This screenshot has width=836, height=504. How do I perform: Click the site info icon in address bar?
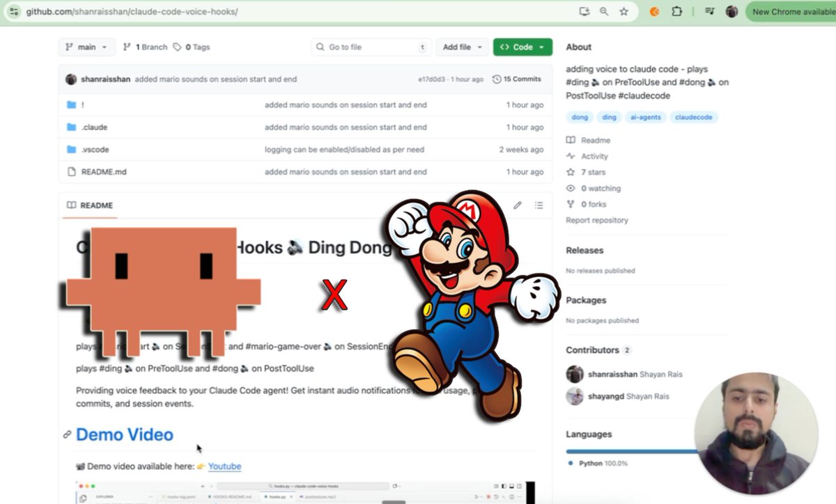(14, 11)
